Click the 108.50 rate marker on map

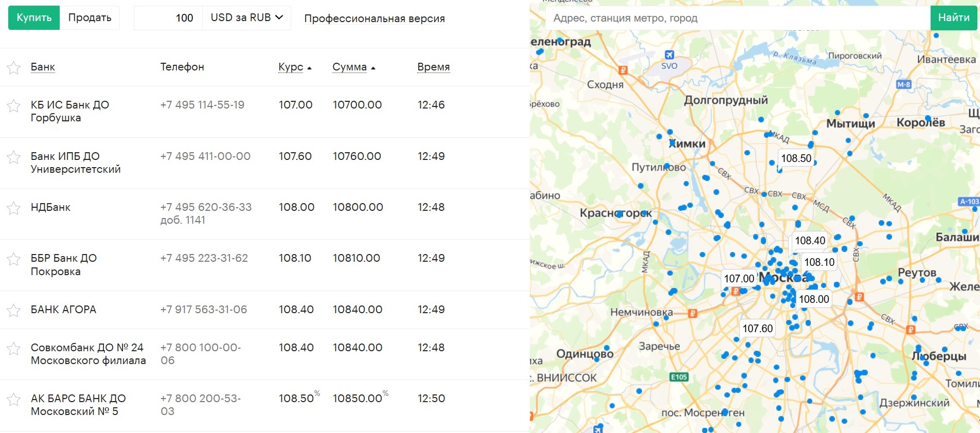pyautogui.click(x=796, y=158)
